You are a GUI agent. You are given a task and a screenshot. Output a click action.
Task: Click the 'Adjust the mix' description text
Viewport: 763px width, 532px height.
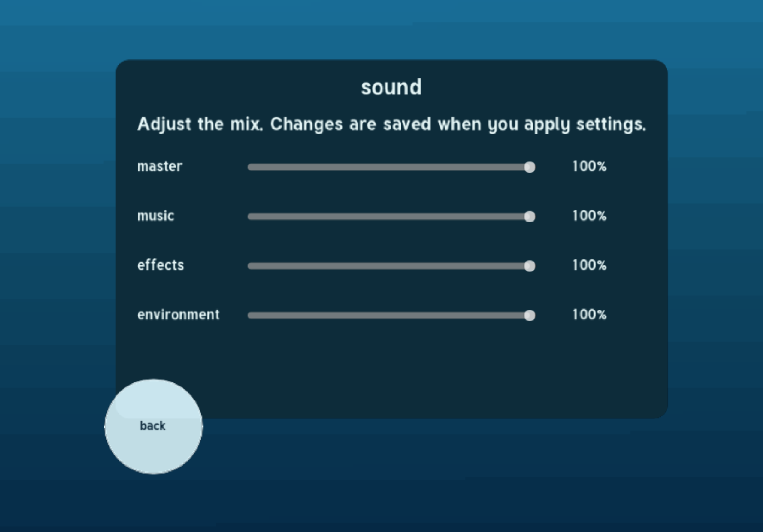click(x=392, y=125)
